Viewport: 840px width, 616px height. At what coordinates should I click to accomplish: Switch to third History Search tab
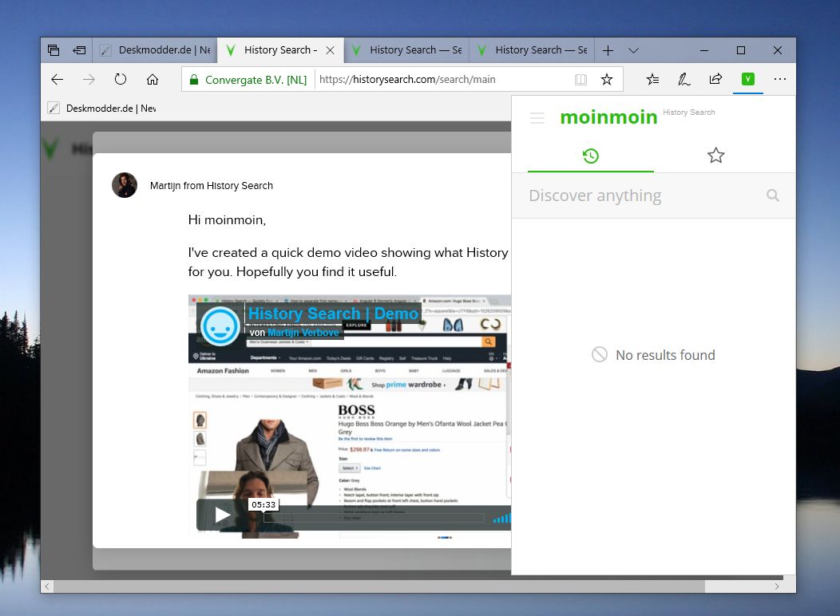[532, 50]
